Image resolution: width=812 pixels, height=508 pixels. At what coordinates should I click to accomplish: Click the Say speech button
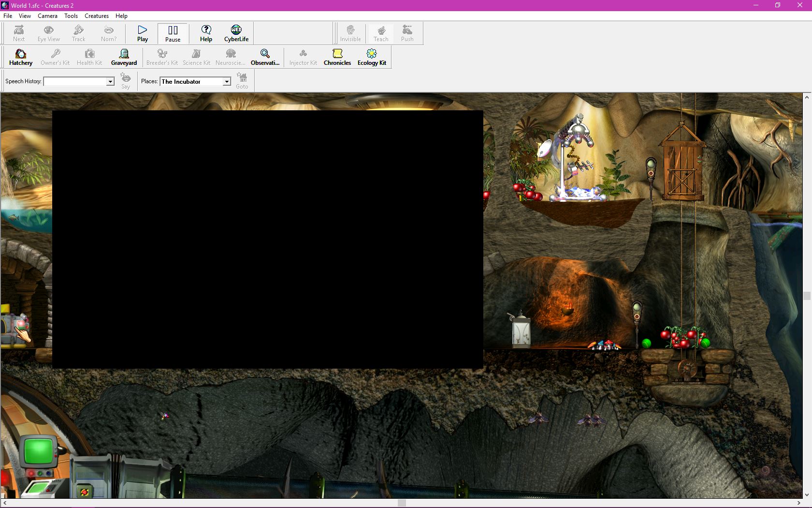tap(126, 81)
